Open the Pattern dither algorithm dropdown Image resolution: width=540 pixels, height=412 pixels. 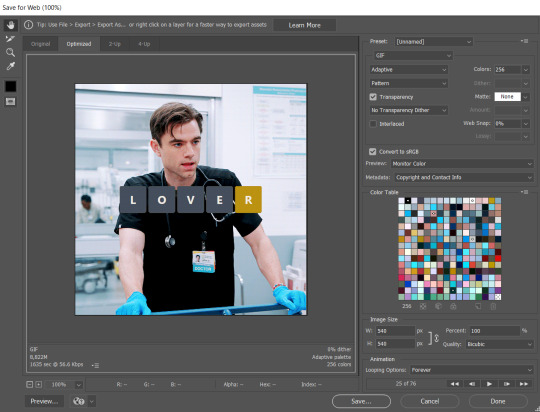(409, 83)
